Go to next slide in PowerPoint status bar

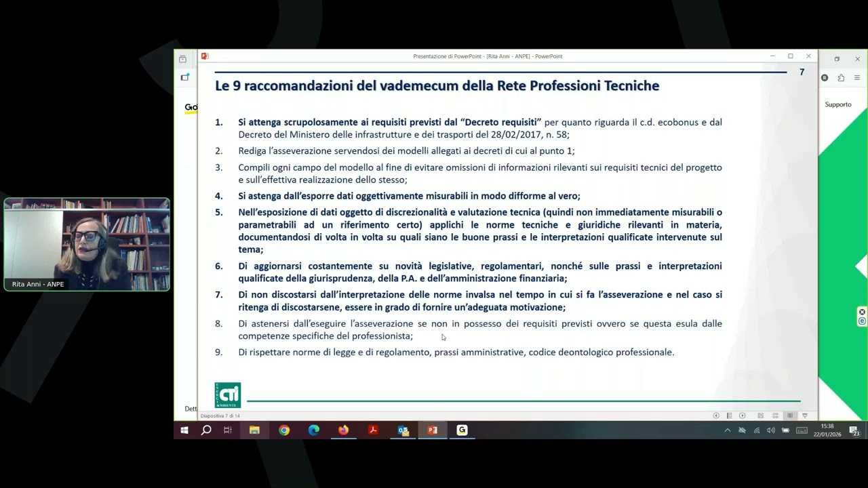tap(743, 415)
